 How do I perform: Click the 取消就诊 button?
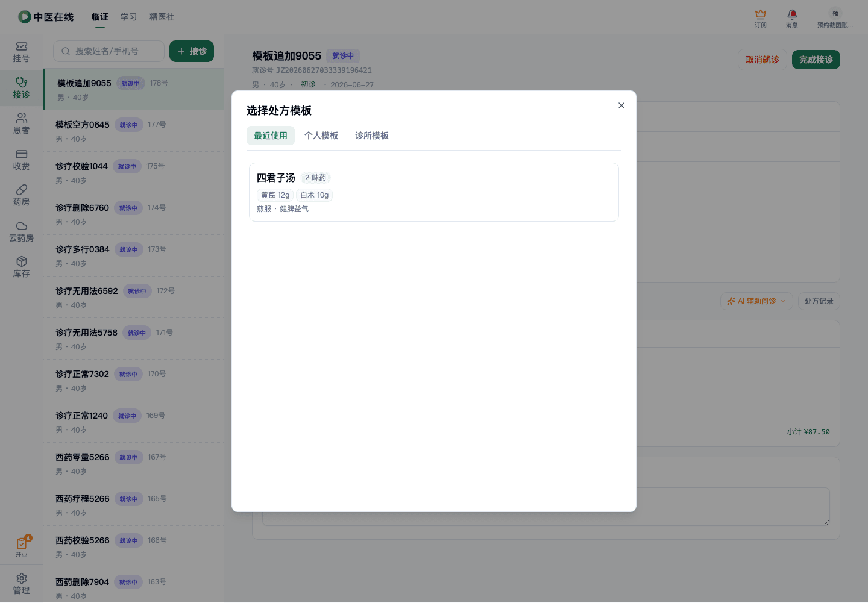click(x=763, y=60)
